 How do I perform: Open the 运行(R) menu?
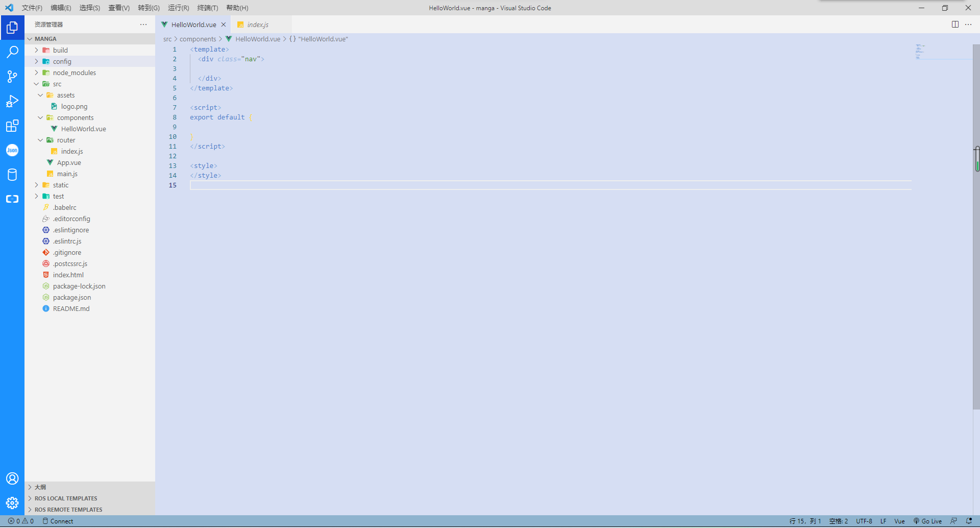pyautogui.click(x=178, y=8)
